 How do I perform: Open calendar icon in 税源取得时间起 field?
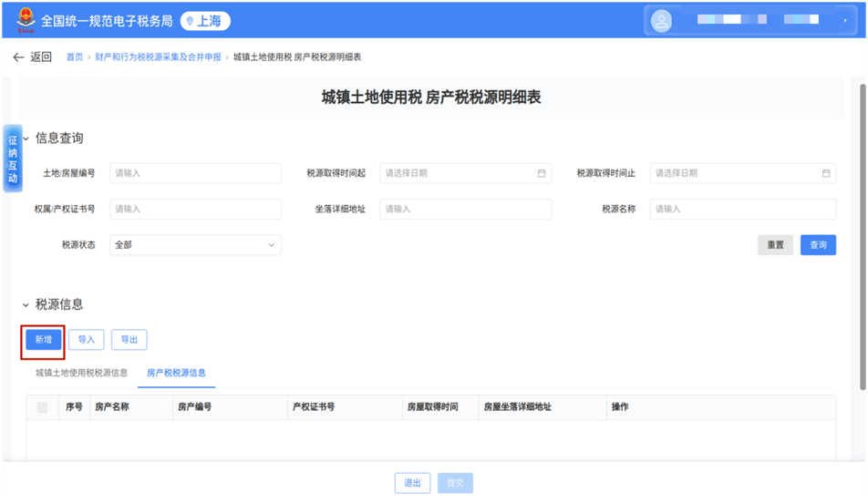coord(541,173)
